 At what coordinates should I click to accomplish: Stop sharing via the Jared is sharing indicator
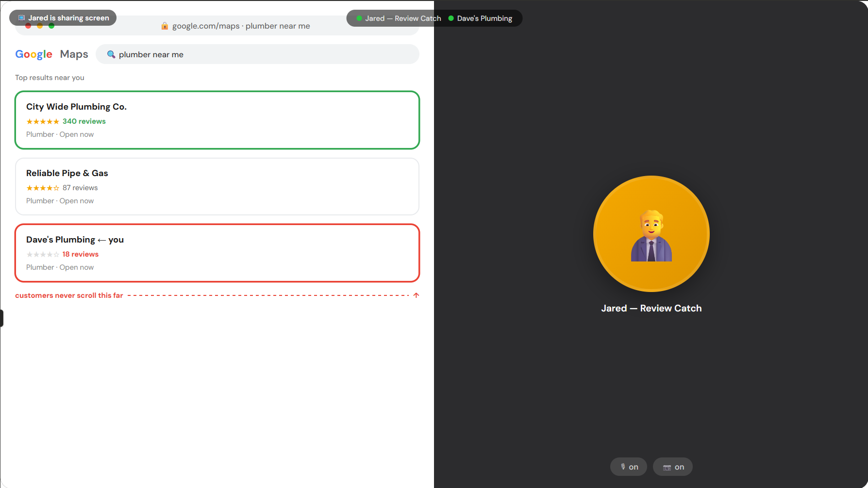63,17
